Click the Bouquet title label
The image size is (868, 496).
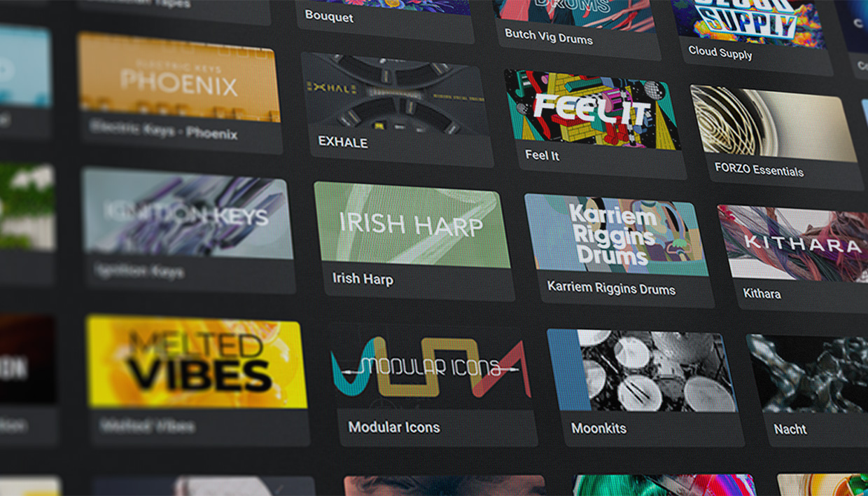329,17
